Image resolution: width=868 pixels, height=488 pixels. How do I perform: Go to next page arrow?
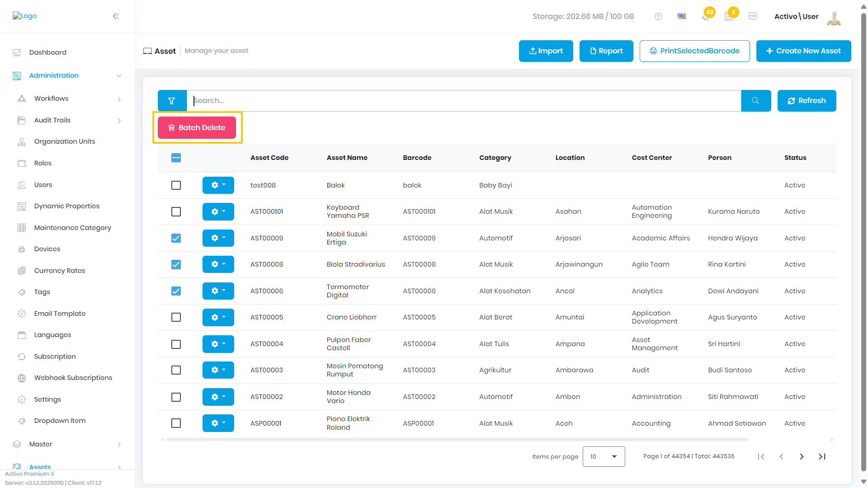click(802, 457)
